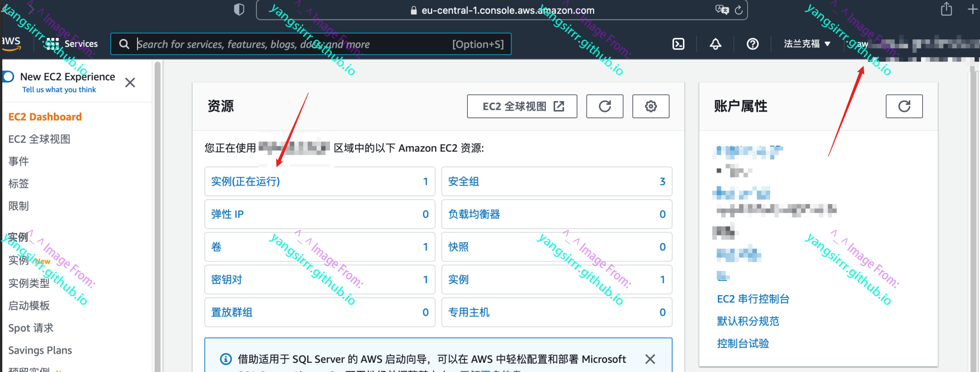980x372 pixels.
Task: Click the Safari translate icon
Action: 722,10
